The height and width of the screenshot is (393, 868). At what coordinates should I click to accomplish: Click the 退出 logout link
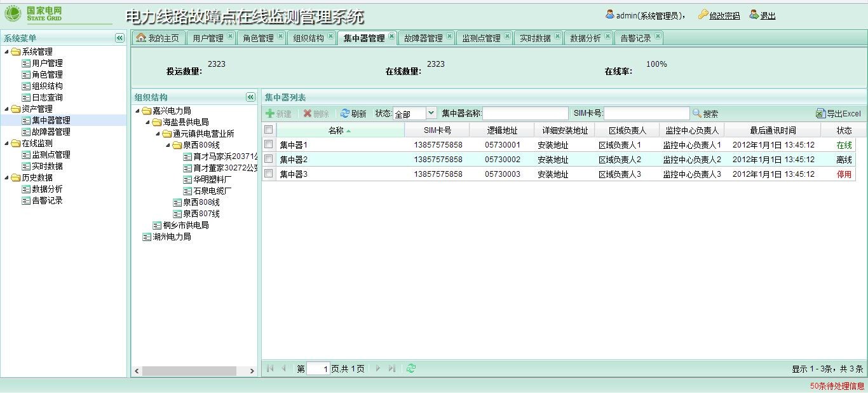click(x=768, y=15)
